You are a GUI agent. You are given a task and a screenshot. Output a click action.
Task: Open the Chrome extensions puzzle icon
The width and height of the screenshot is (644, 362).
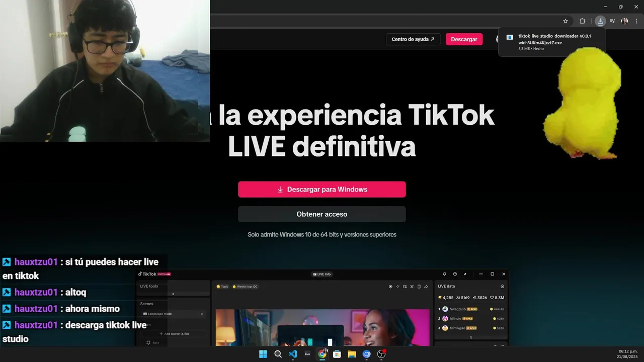[583, 21]
